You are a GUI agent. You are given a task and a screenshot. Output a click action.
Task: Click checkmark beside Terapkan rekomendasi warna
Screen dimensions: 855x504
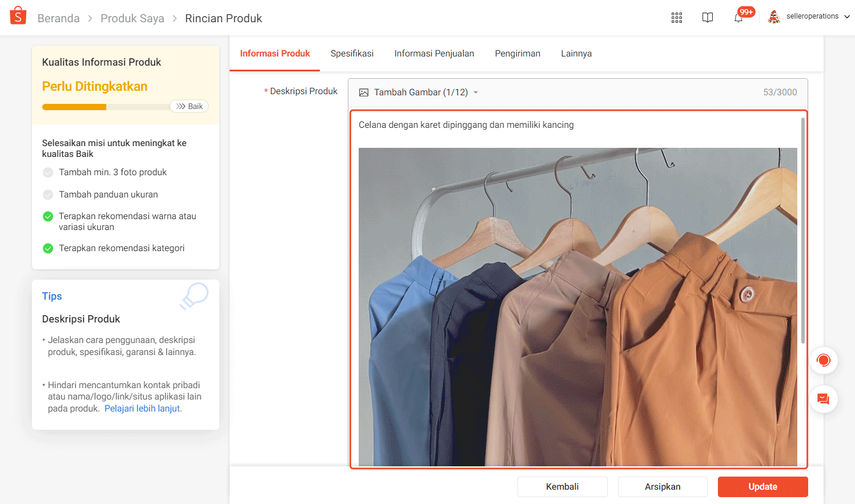[48, 216]
